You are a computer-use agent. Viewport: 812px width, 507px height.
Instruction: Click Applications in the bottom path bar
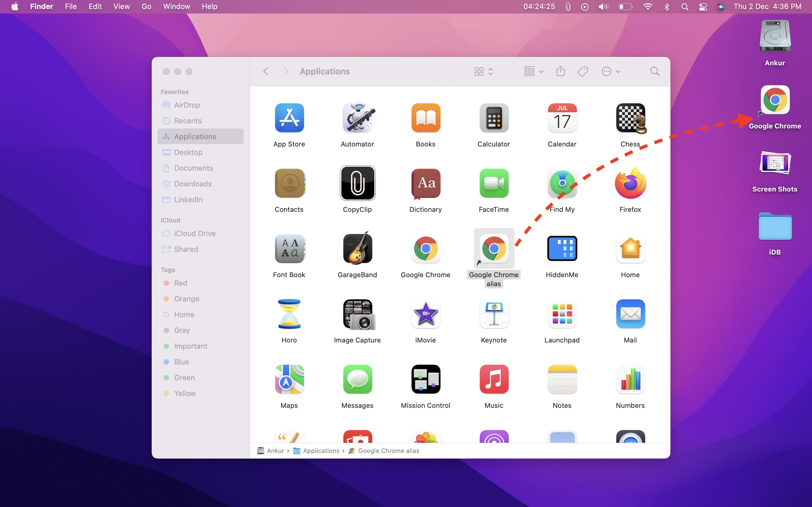coord(321,451)
